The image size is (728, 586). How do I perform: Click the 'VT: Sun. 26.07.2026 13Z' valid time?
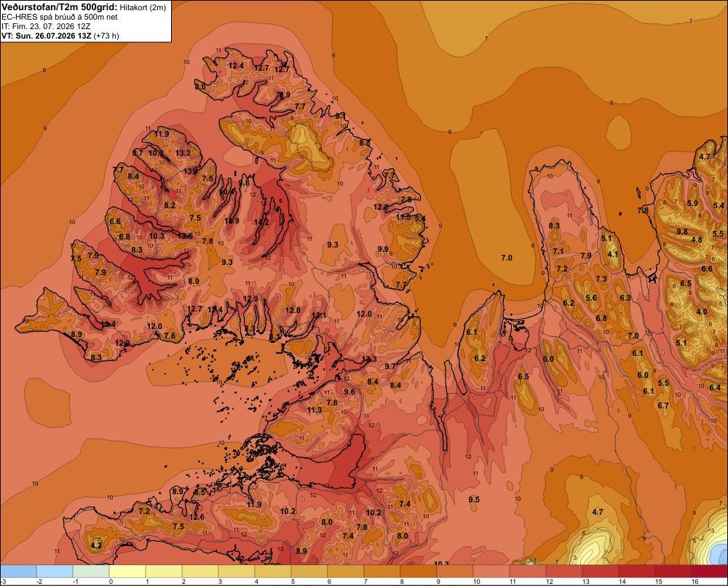[47, 36]
